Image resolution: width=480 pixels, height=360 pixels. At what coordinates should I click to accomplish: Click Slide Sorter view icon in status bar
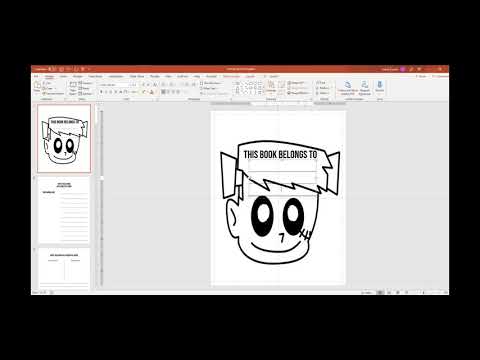tap(389, 292)
